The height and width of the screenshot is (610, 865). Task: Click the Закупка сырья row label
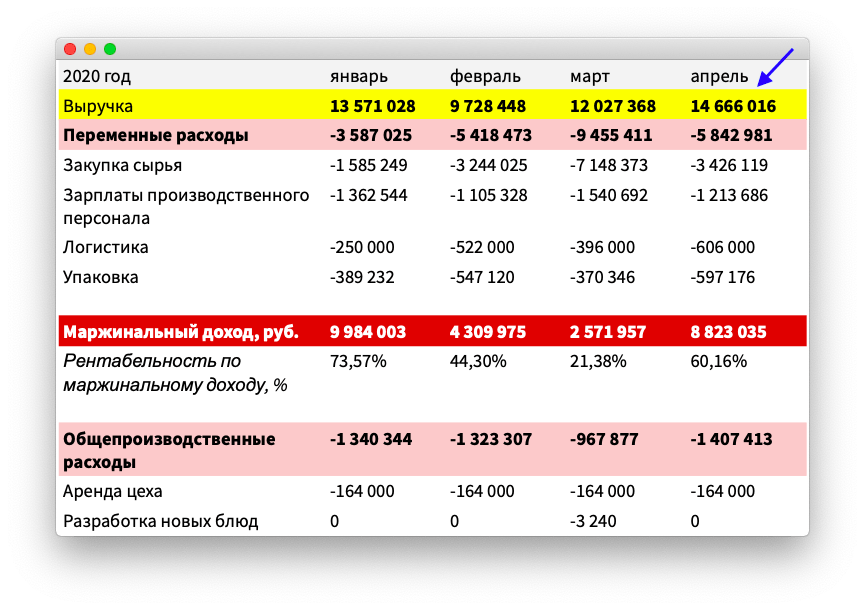point(122,165)
